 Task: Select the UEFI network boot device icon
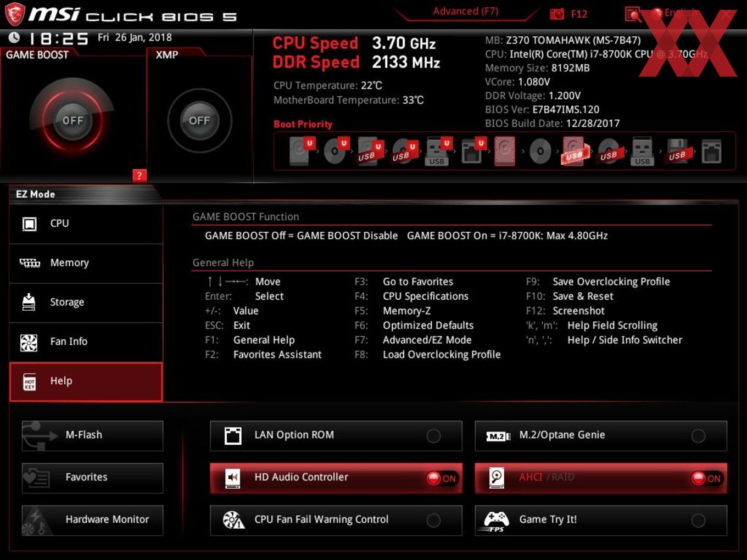[x=472, y=152]
